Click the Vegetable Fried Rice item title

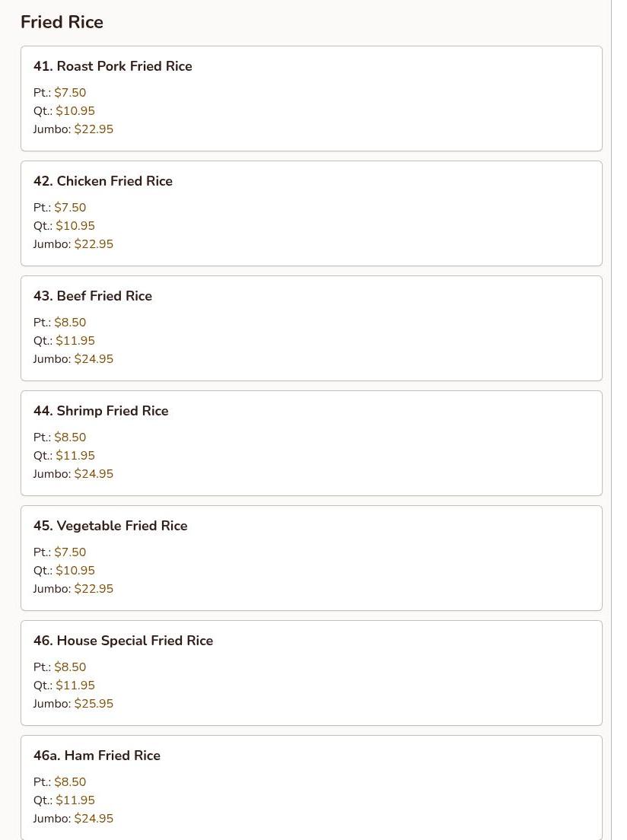[x=110, y=526]
